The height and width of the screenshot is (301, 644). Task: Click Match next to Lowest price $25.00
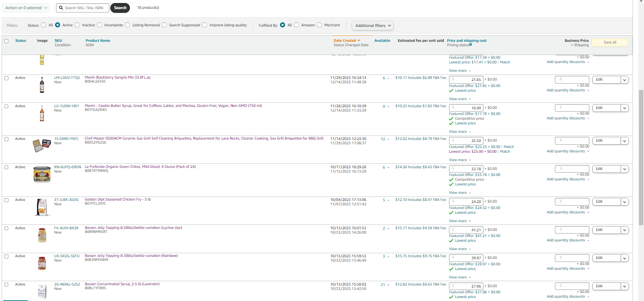pos(505,152)
